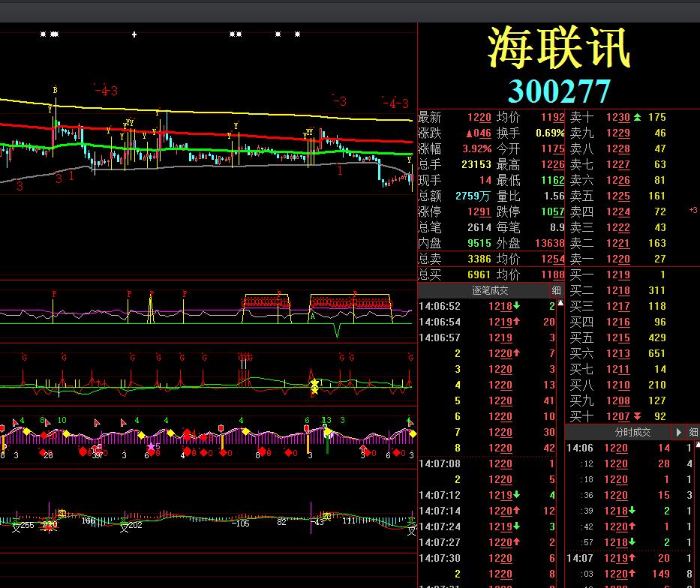The image size is (700, 588).
Task: Select the stock name 海联讯
Action: (560, 48)
